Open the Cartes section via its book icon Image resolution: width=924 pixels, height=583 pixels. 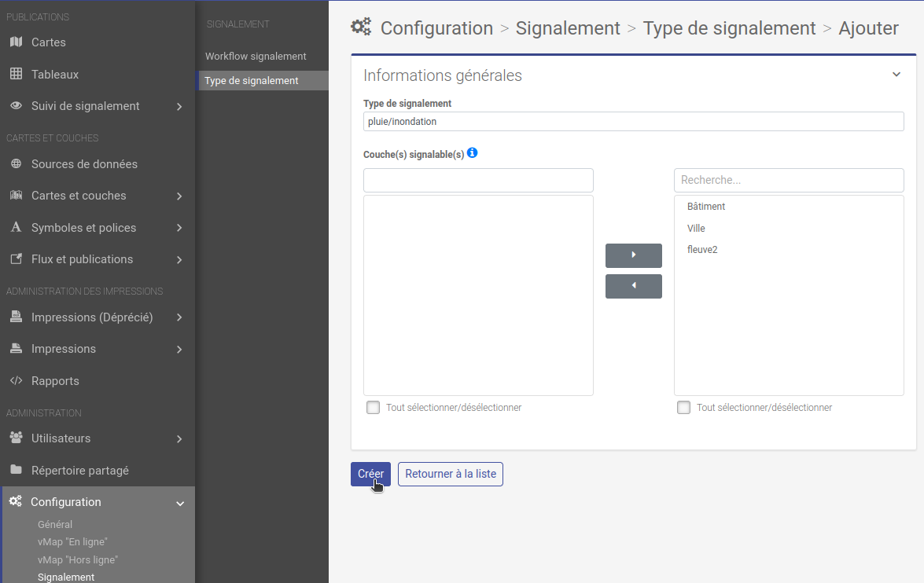(x=14, y=42)
